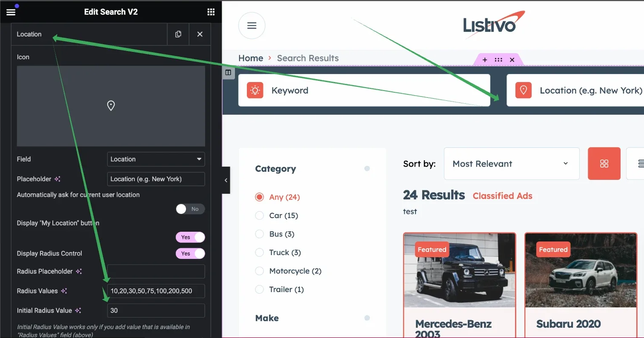The height and width of the screenshot is (338, 644).
Task: Open AI suggestions for Initial Radius Value
Action: click(78, 310)
